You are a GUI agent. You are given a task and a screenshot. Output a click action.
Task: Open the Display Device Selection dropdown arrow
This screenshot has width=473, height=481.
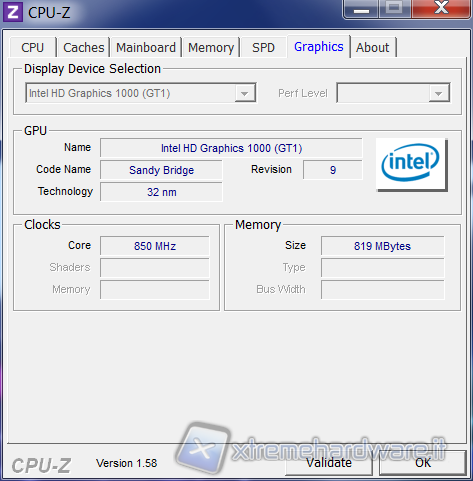click(x=245, y=93)
